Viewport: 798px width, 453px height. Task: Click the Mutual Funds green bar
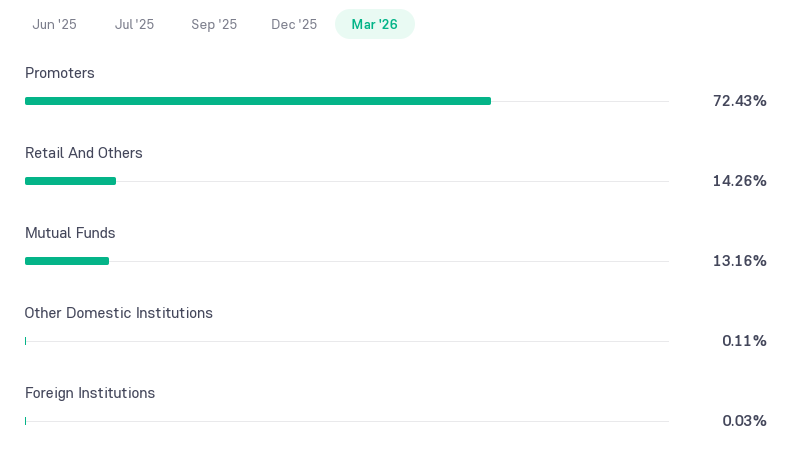[x=67, y=261]
